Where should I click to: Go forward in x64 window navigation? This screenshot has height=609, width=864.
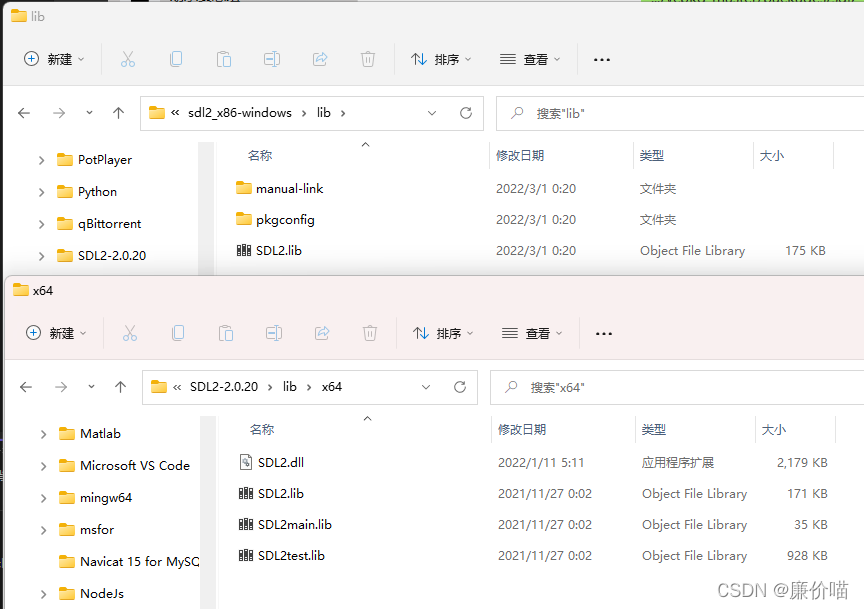point(61,387)
